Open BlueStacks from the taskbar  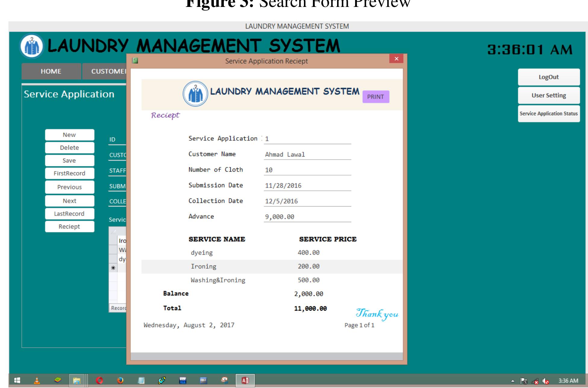tap(58, 380)
